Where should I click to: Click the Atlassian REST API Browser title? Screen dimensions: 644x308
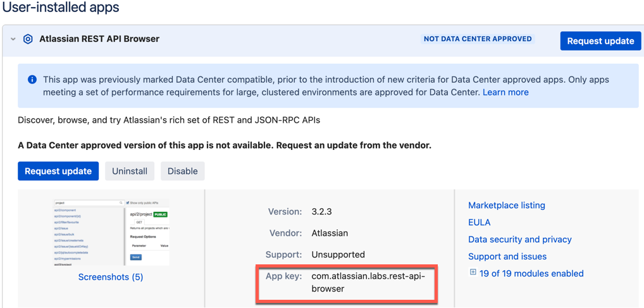click(99, 39)
